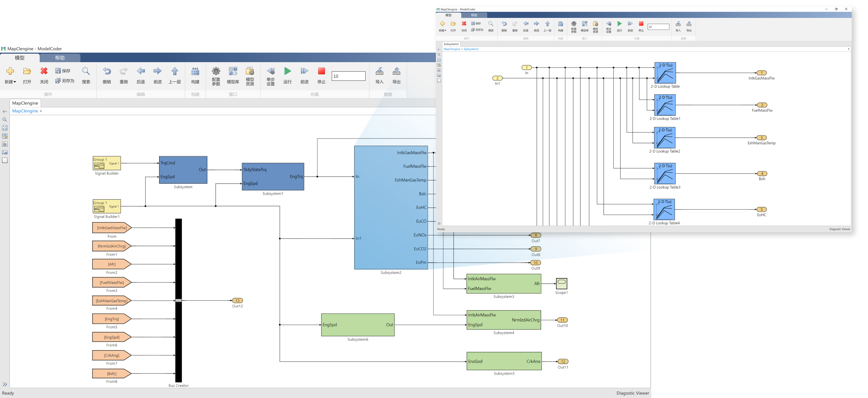This screenshot has width=868, height=398.
Task: Open a file with 打开 in main window
Action: [x=27, y=75]
